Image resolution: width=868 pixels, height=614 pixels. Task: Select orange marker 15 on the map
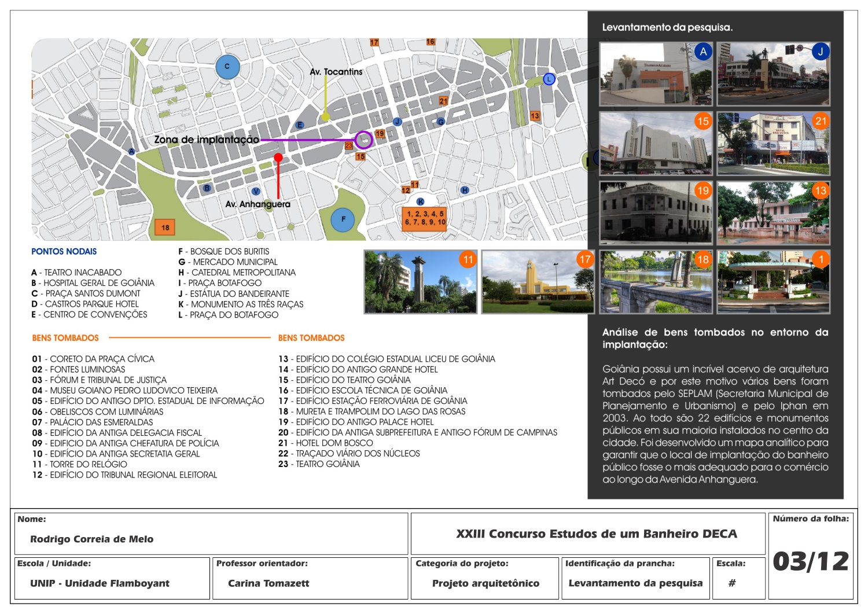[361, 156]
